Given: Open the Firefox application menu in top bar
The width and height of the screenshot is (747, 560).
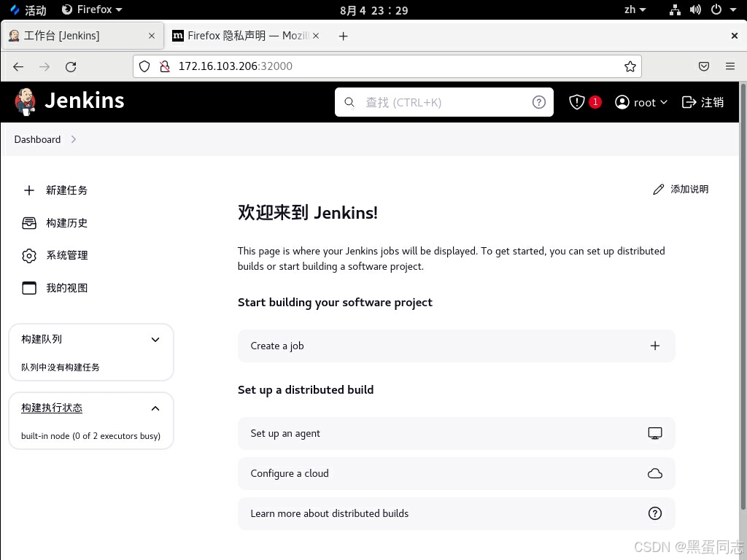Looking at the screenshot, I should (x=92, y=9).
